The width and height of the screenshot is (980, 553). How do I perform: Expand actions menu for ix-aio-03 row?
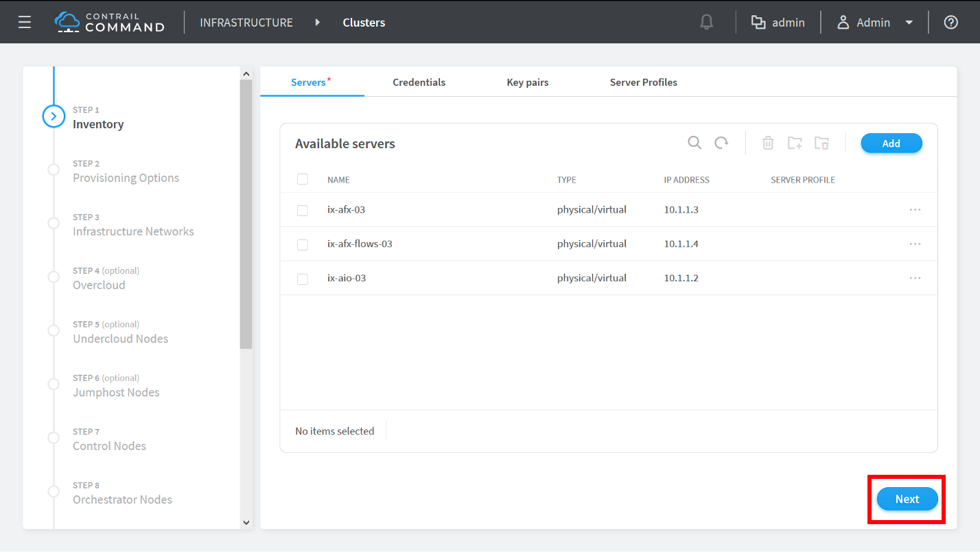(x=915, y=279)
